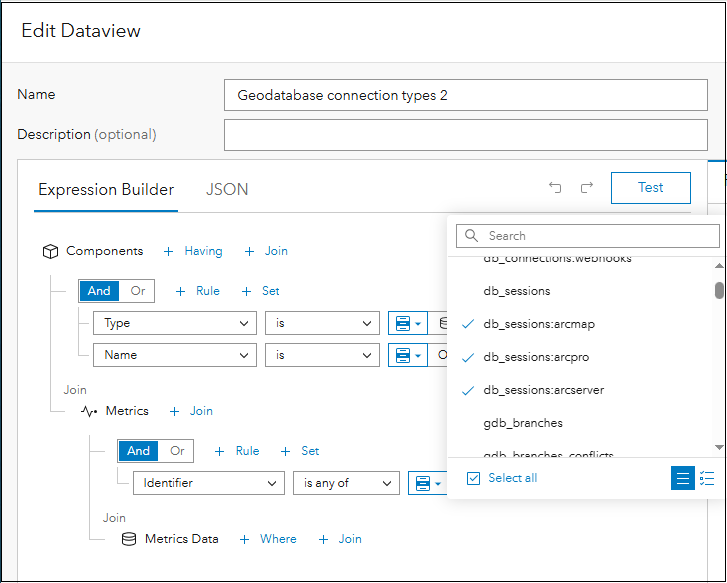Image resolution: width=727 pixels, height=583 pixels.
Task: Select Or in the Components rule group
Action: point(138,291)
